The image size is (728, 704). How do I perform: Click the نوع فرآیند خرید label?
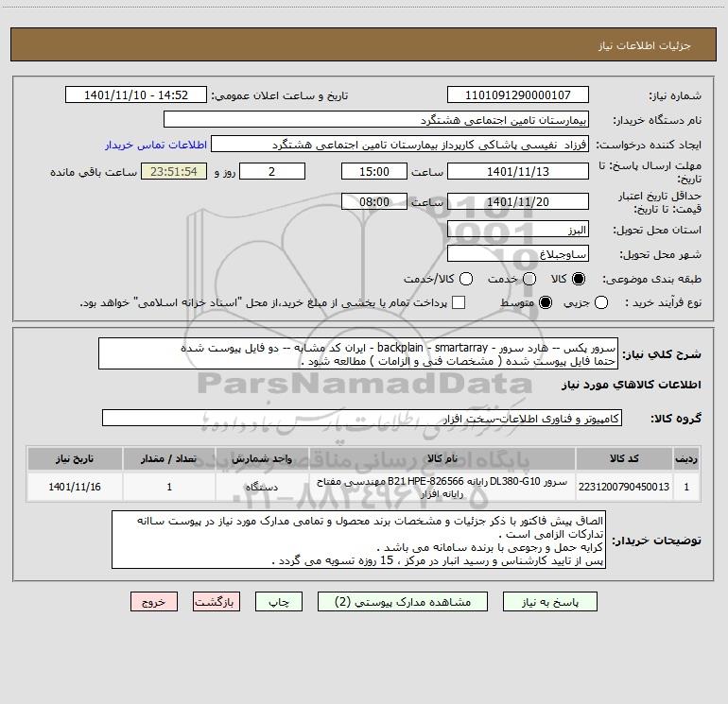coord(663,302)
